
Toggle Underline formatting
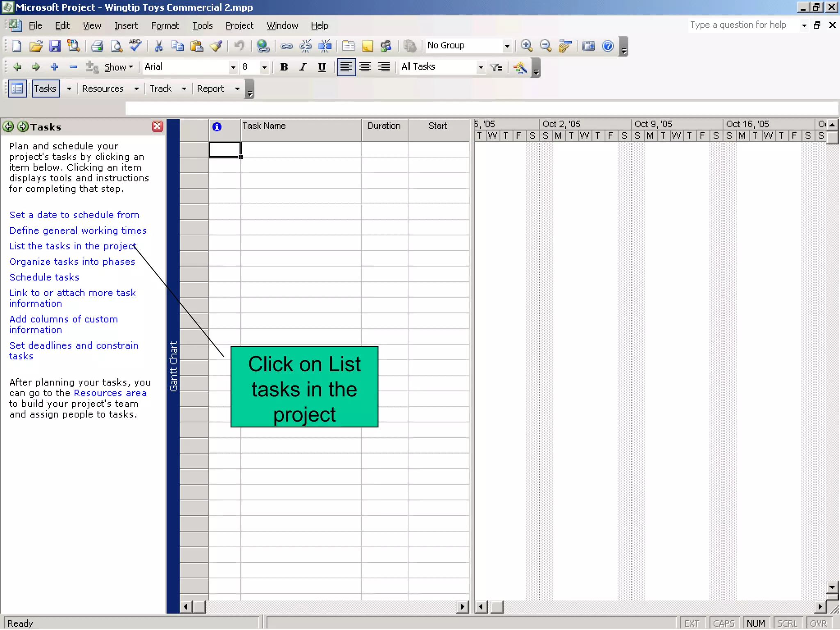pyautogui.click(x=322, y=67)
